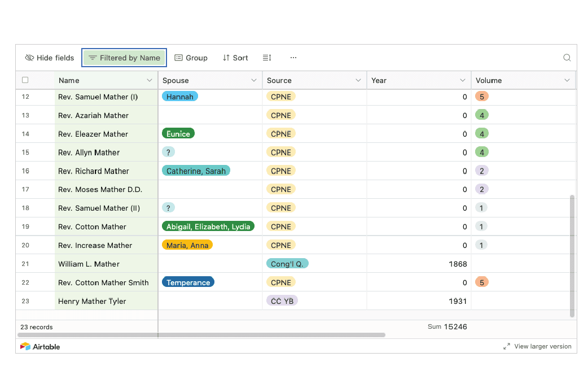Viewport: 588px width, 392px height.
Task: Expand the Source column dropdown arrow
Action: (x=358, y=80)
